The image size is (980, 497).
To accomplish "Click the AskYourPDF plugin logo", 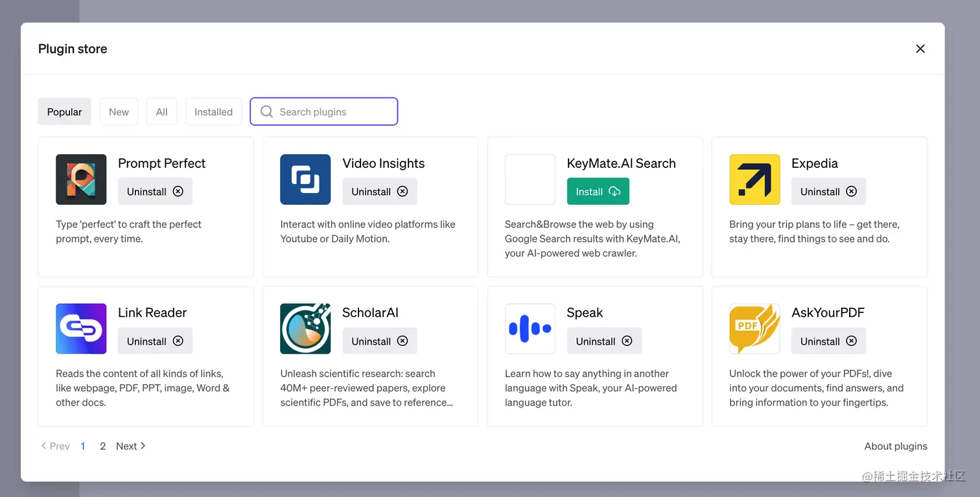I will [x=754, y=329].
